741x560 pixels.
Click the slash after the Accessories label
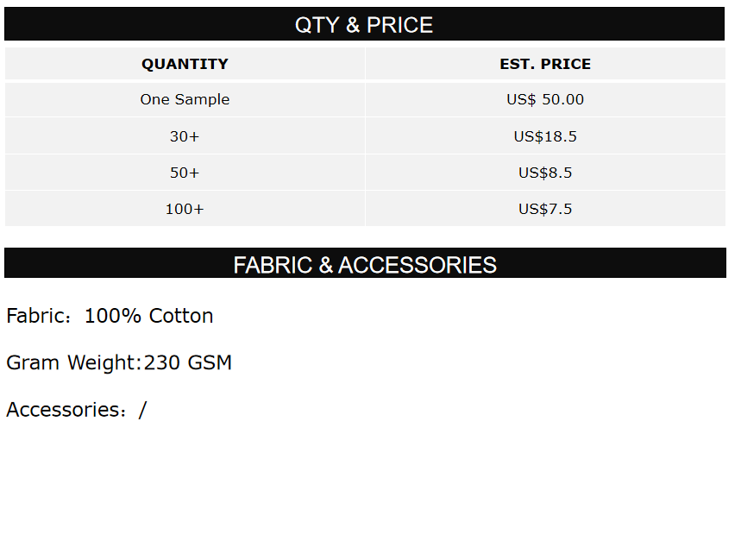pos(142,410)
